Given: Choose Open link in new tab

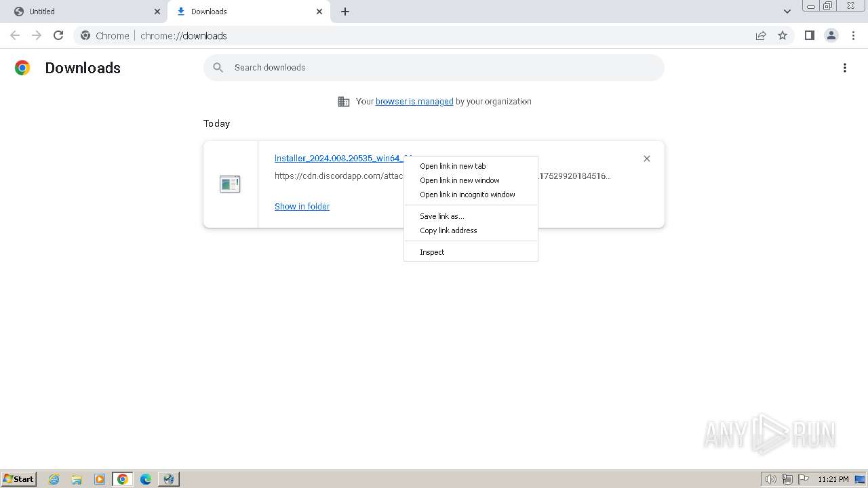Looking at the screenshot, I should coord(471,166).
